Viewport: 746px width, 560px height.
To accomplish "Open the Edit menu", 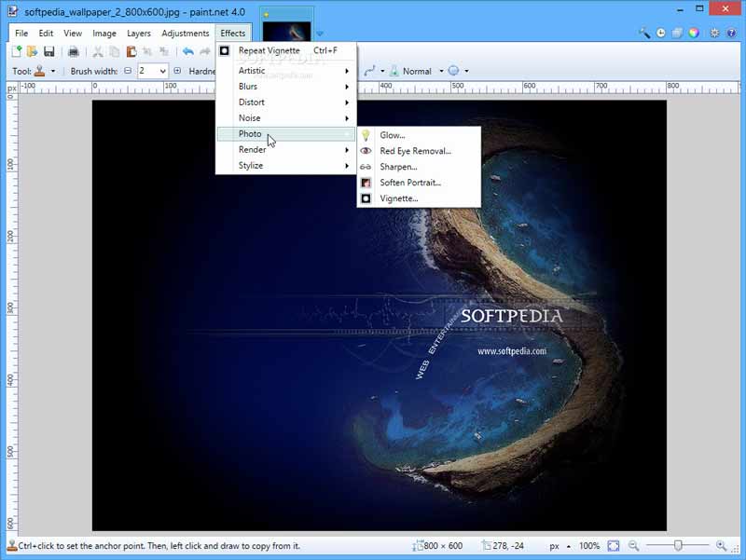I will click(x=46, y=34).
